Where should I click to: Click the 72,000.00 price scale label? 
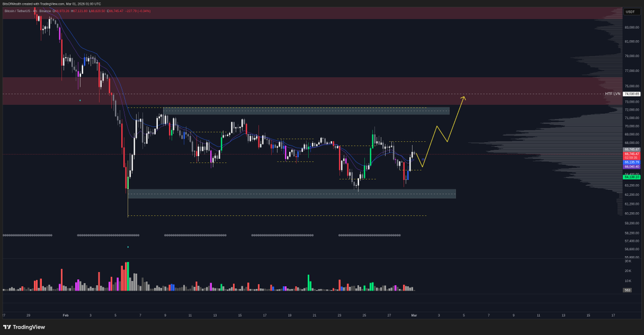[x=631, y=110]
